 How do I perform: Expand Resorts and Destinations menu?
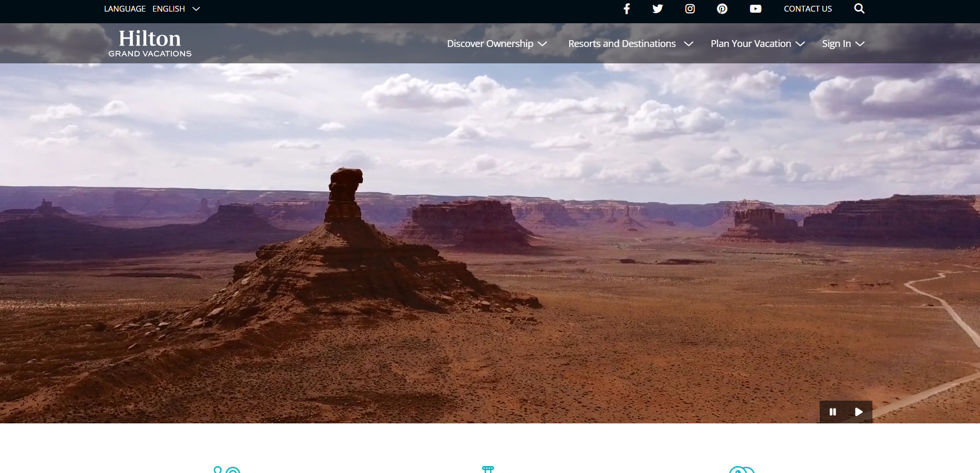coord(630,43)
